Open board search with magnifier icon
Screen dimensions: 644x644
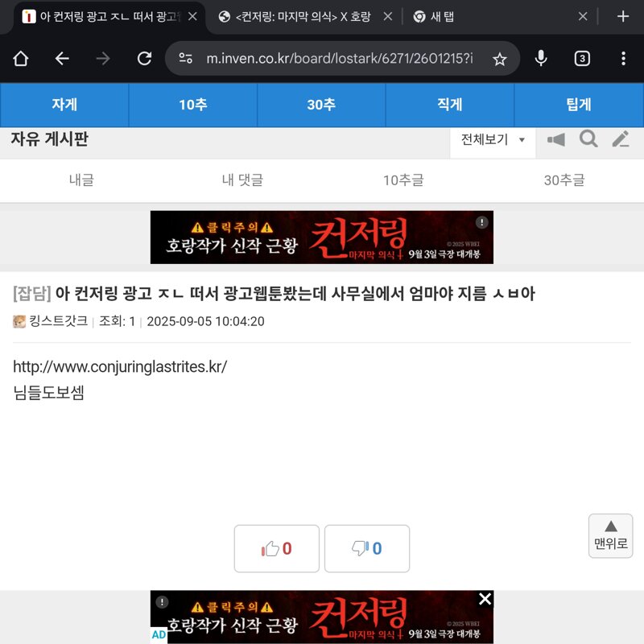point(588,138)
